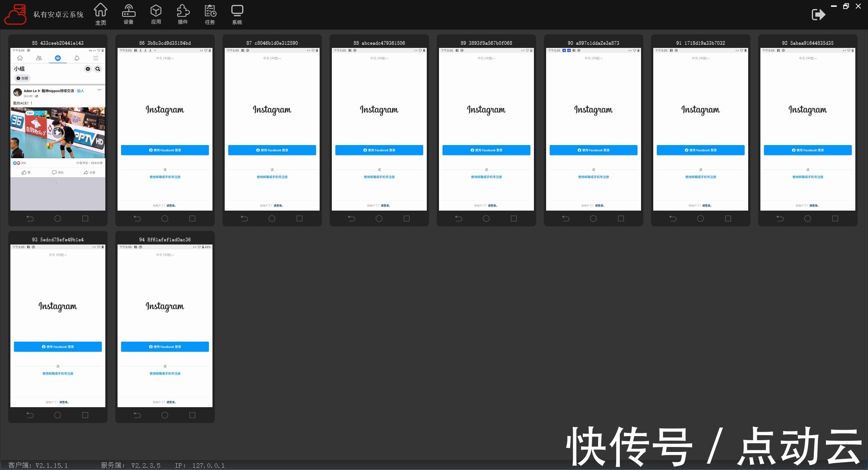Expand language dropdown on device 88
Image resolution: width=868 pixels, height=470 pixels.
[379, 58]
